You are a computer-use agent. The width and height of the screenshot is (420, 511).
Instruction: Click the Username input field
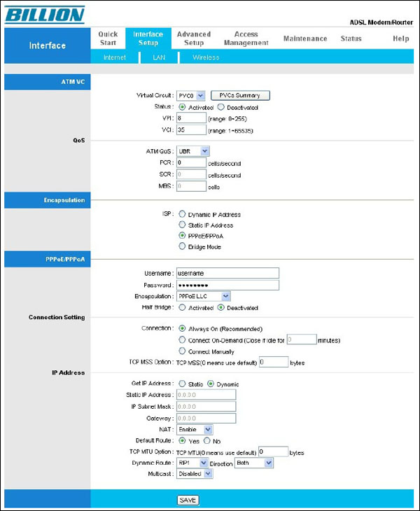[x=227, y=273]
